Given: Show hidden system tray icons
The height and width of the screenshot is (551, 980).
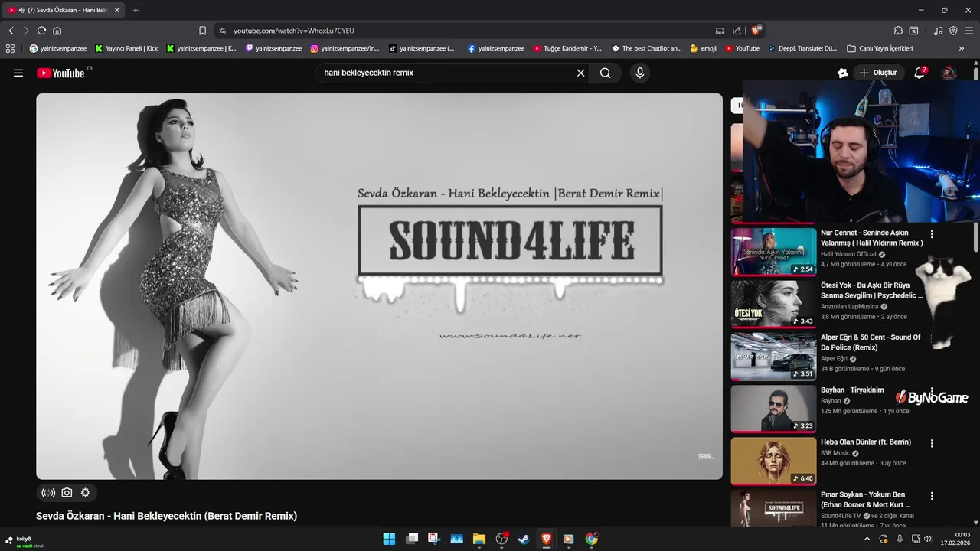Looking at the screenshot, I should 867,539.
